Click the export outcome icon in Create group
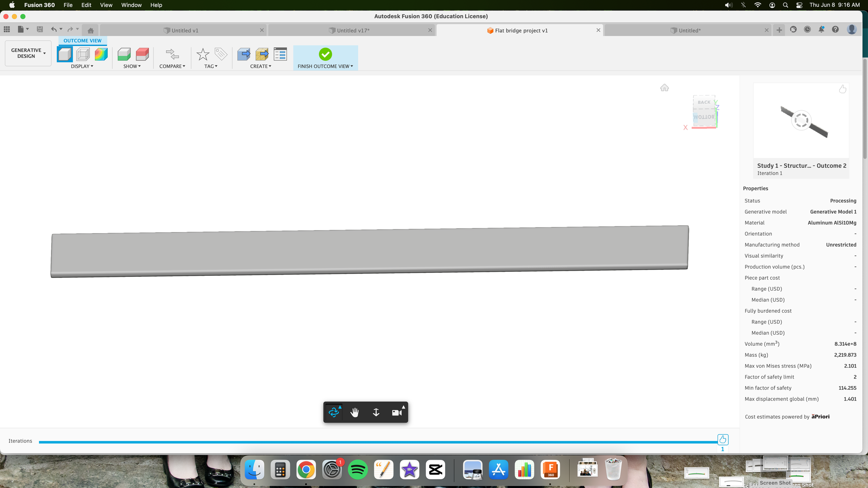This screenshot has height=488, width=868. [244, 54]
